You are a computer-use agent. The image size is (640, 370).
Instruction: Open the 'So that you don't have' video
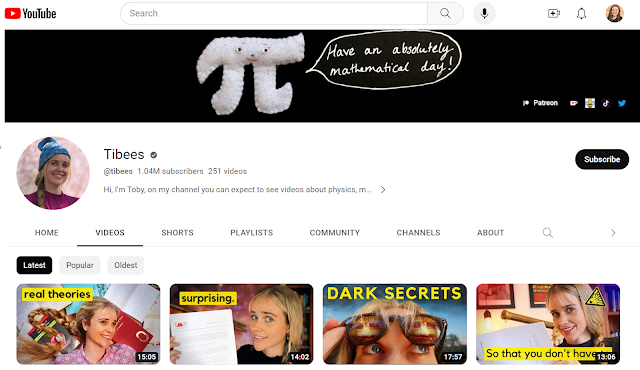548,324
